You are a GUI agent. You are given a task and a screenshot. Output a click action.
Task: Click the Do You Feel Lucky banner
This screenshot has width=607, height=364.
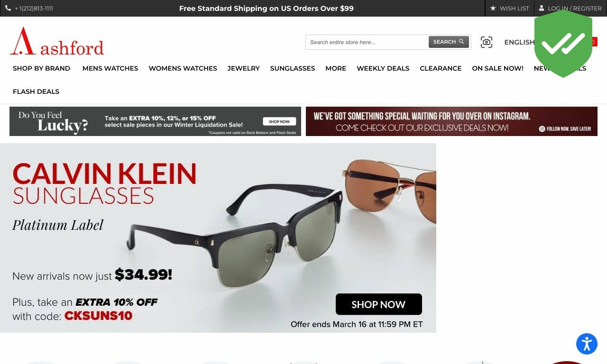pos(155,121)
